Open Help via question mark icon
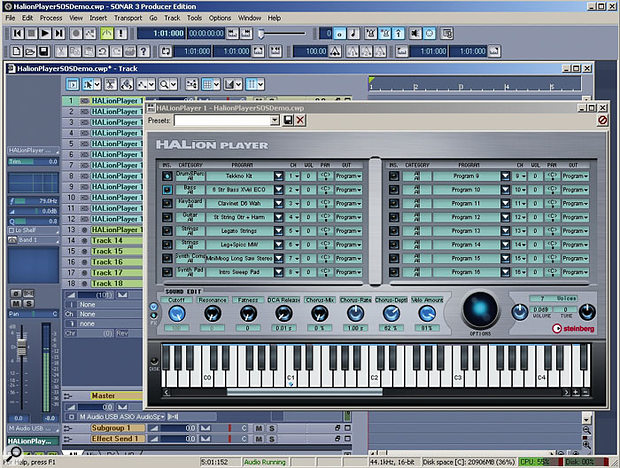The height and width of the screenshot is (468, 620). pos(144,51)
